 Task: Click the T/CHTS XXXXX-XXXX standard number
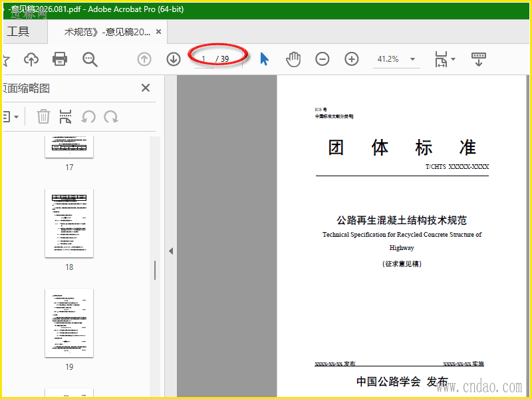[x=457, y=167]
